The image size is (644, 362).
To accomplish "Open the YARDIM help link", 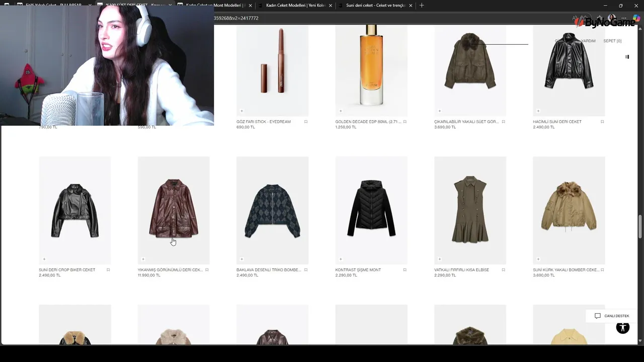I will (x=588, y=41).
